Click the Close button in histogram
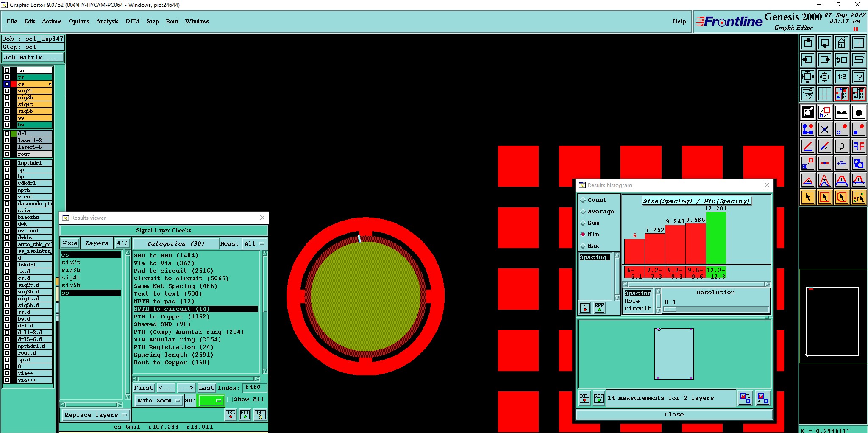The width and height of the screenshot is (868, 433). click(674, 415)
